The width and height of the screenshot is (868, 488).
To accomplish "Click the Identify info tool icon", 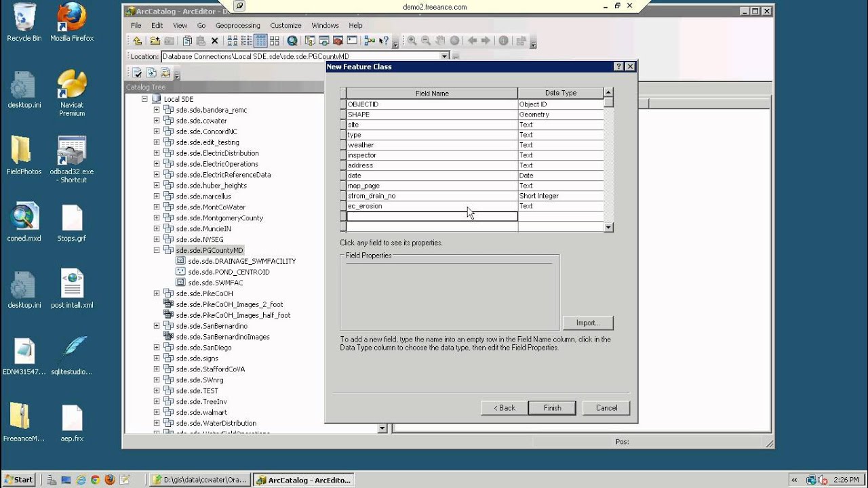I will 503,41.
